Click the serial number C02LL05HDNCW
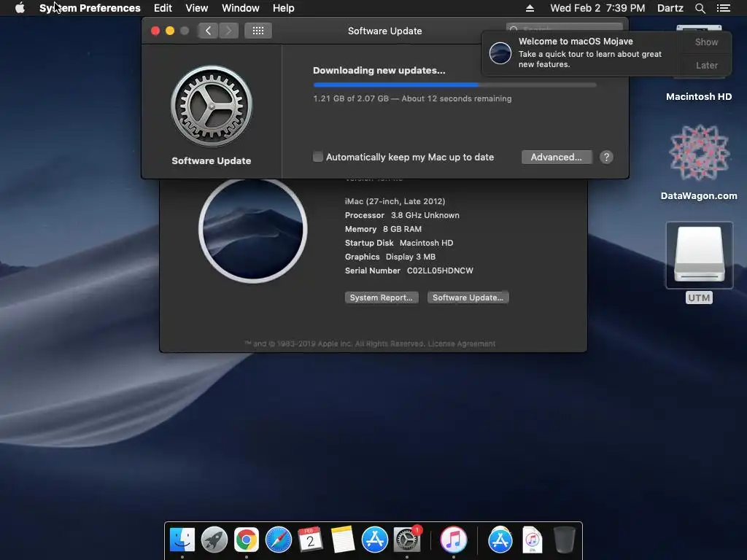 tap(440, 271)
